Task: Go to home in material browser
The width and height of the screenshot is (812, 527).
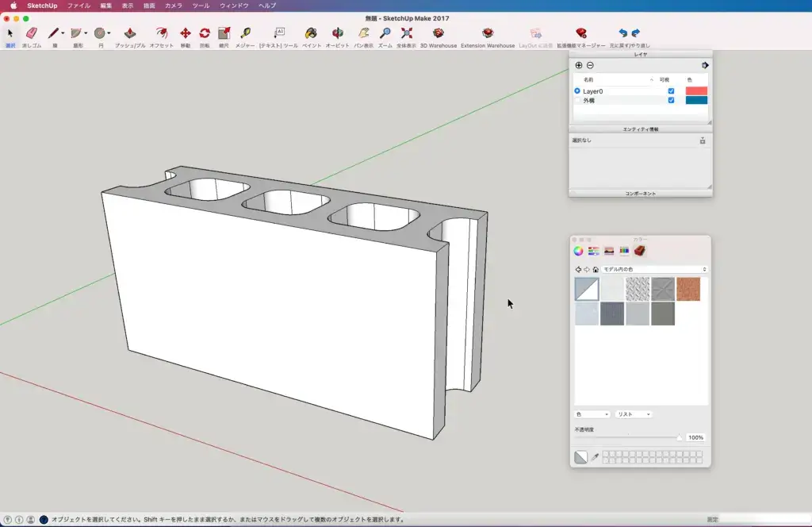Action: [596, 270]
